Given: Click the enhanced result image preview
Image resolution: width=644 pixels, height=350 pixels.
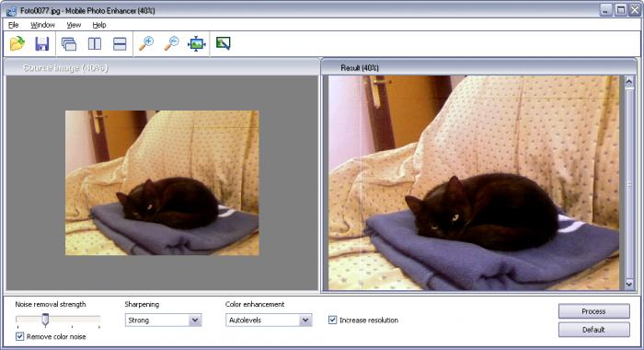Looking at the screenshot, I should (x=474, y=182).
